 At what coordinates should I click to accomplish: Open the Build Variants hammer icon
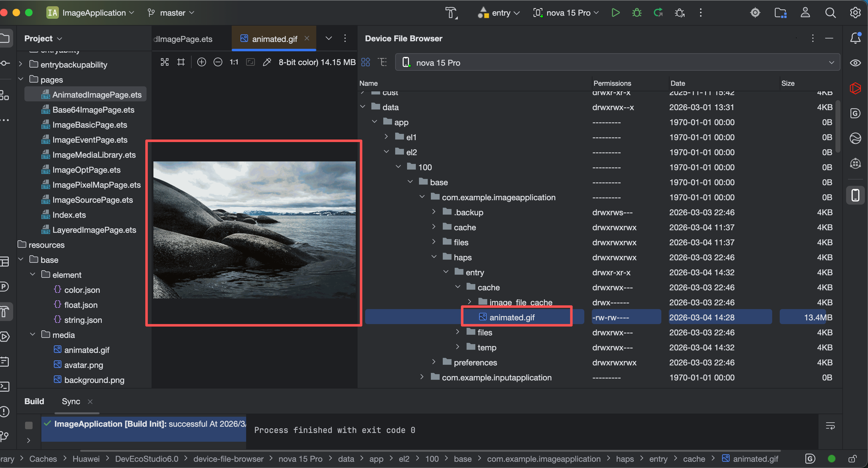[451, 13]
